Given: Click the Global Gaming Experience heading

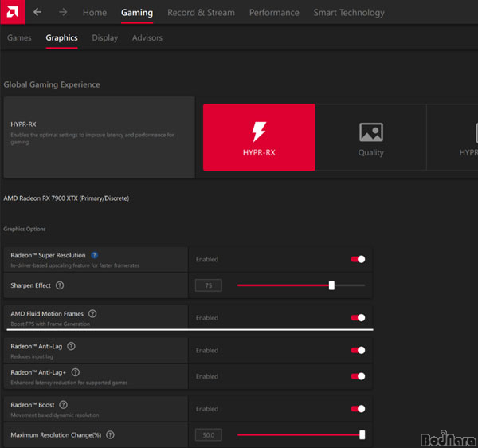Looking at the screenshot, I should point(52,84).
